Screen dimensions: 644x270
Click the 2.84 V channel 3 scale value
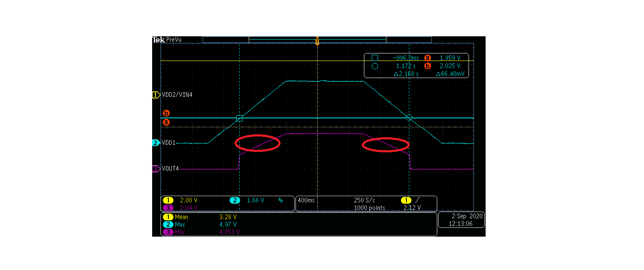point(188,207)
